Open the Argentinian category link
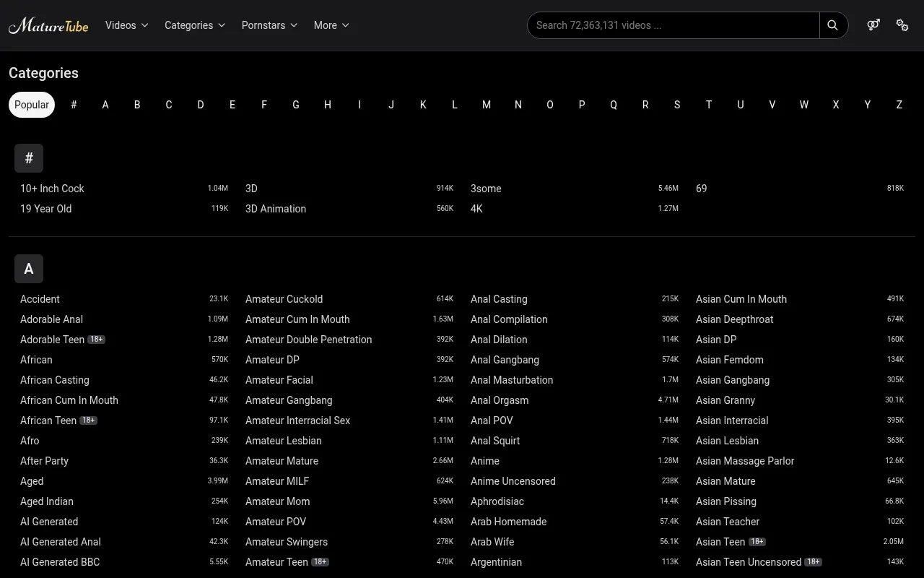This screenshot has width=924, height=578. 496,562
